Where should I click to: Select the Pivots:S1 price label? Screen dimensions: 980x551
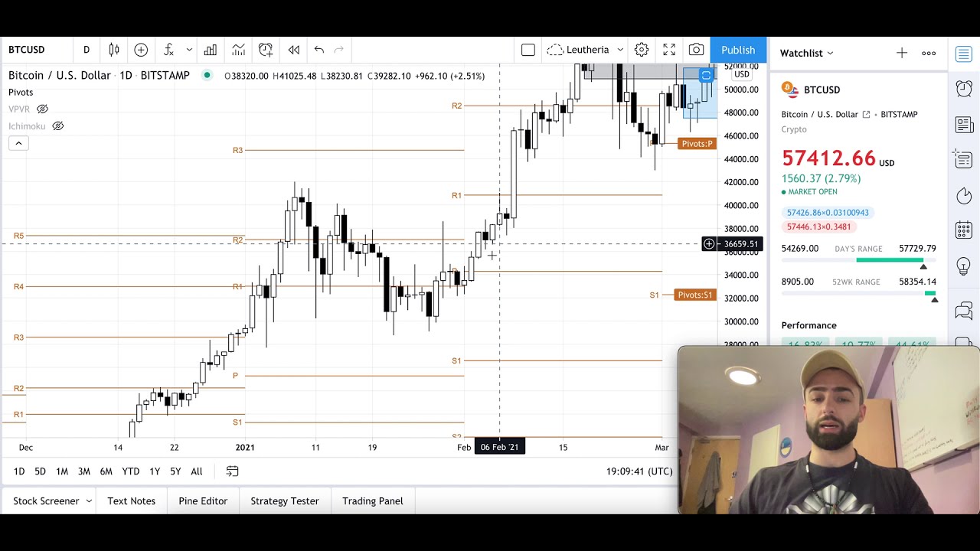coord(695,295)
